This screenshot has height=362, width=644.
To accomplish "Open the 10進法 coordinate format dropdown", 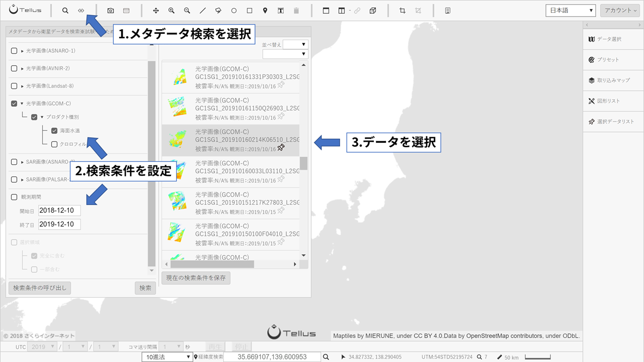I will (x=167, y=357).
